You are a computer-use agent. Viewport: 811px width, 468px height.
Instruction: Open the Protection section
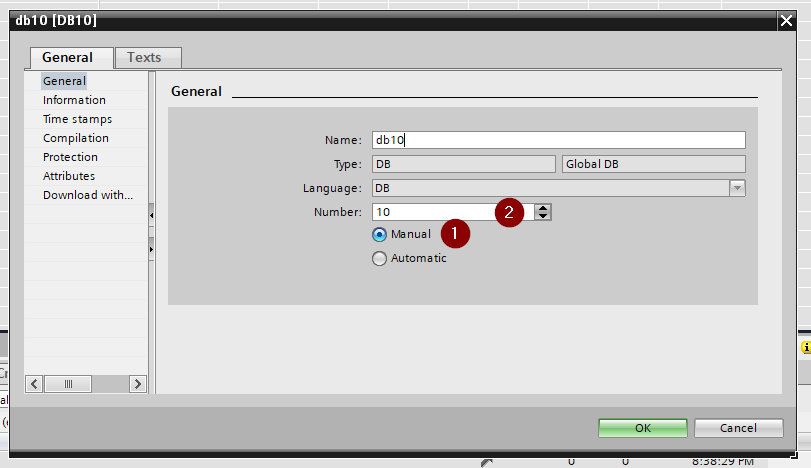tap(70, 157)
